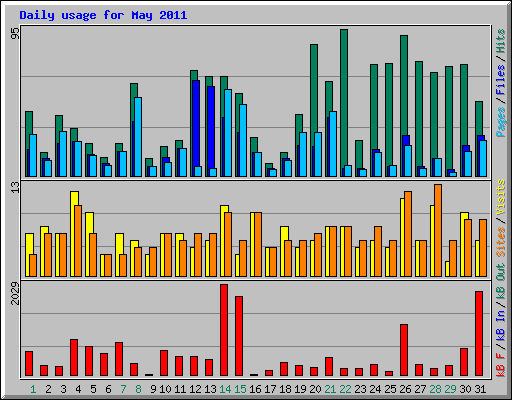Click day label 29 on the axis
Screen dimensions: 512x400
(450, 389)
